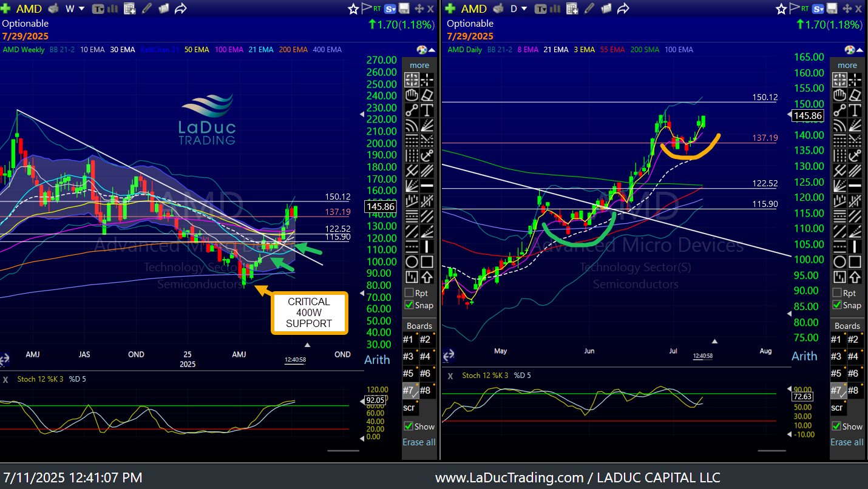Click the pencil drawing icon on weekly chart header
This screenshot has height=489, width=868.
(x=146, y=8)
